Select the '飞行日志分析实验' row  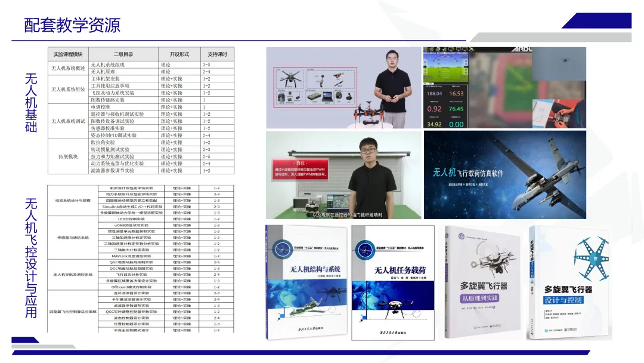coord(141,275)
